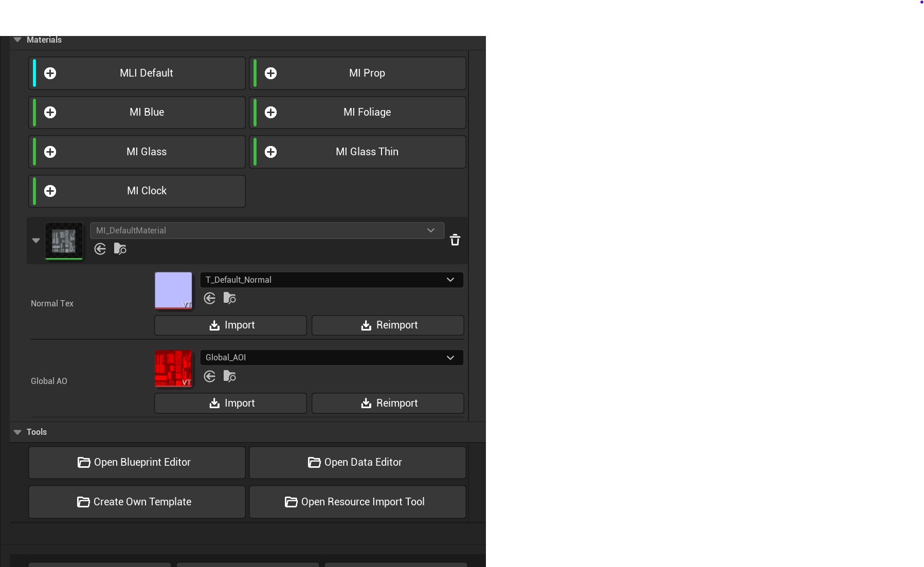Collapse the MI_DefaultMaterial entry arrow

click(x=36, y=240)
